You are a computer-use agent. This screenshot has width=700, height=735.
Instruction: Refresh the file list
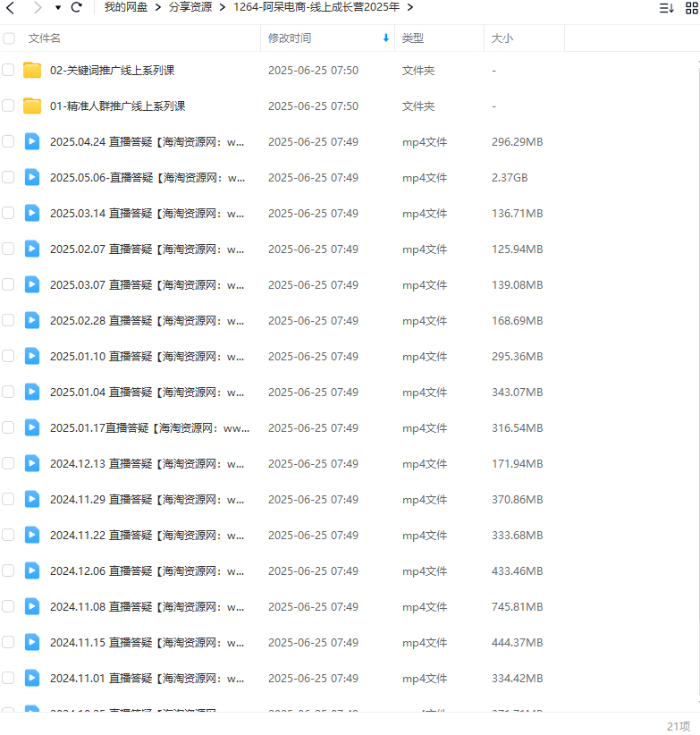point(77,7)
